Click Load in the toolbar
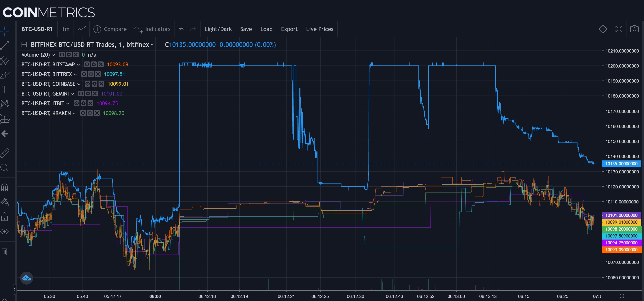 click(266, 29)
